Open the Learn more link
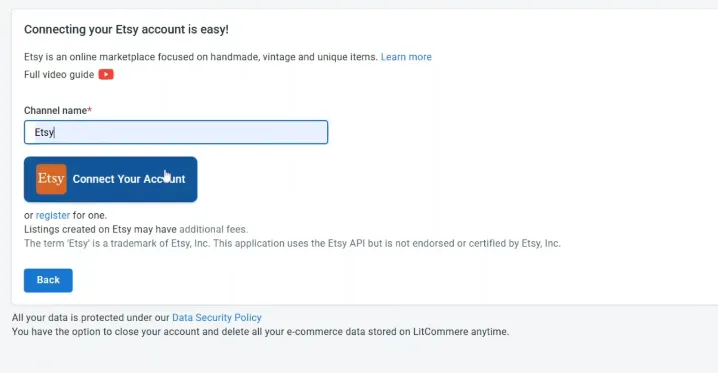 click(x=406, y=57)
